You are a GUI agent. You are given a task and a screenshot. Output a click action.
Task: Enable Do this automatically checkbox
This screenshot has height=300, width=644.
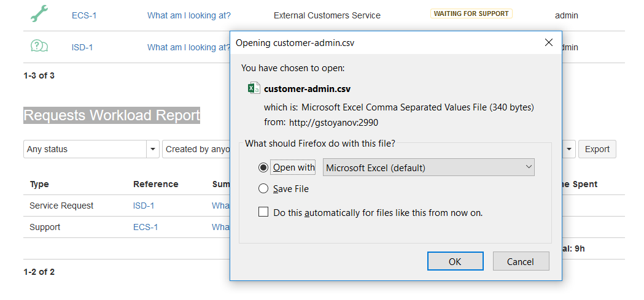(263, 212)
